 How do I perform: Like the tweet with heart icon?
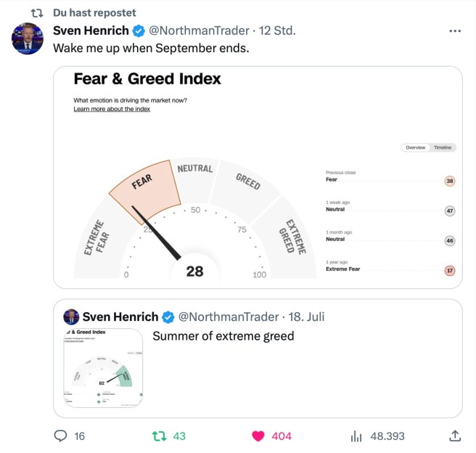point(257,436)
